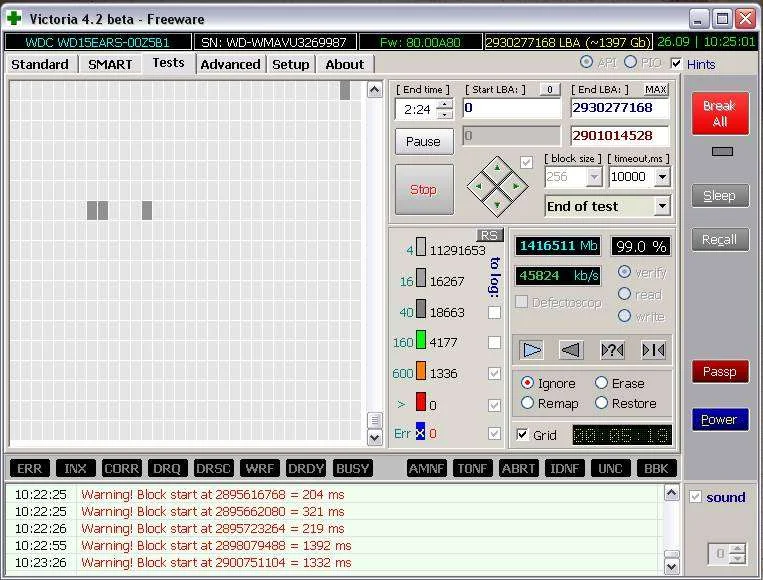The width and height of the screenshot is (763, 580).
Task: Switch to the Advanced tab
Action: [x=231, y=64]
